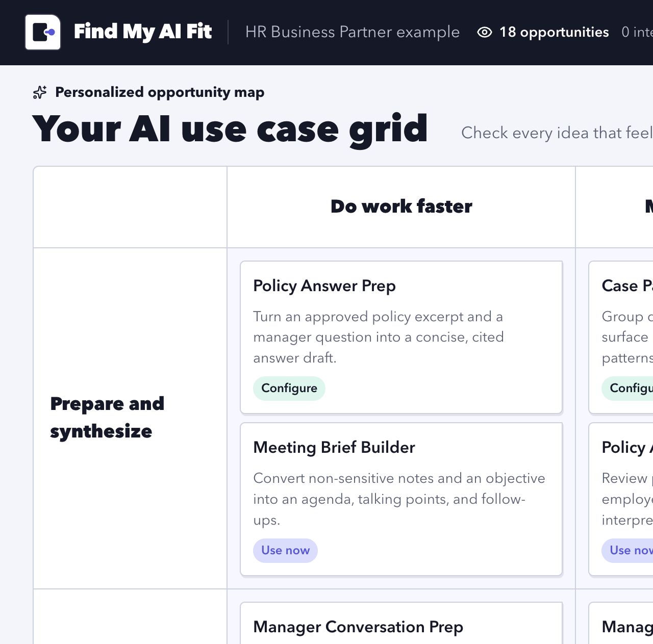Select the Prepare and synthesize row header
The width and height of the screenshot is (653, 644).
click(x=107, y=418)
